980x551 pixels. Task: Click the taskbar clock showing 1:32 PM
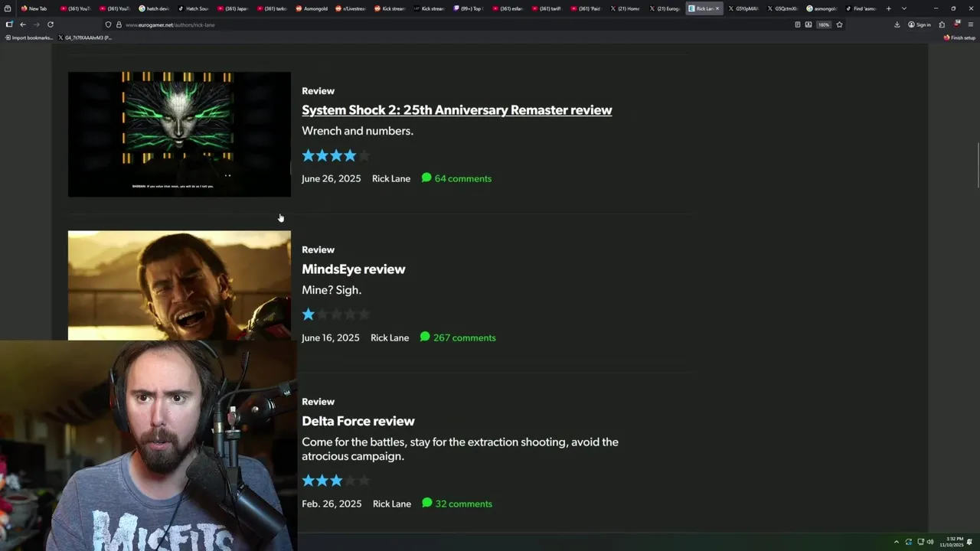953,542
